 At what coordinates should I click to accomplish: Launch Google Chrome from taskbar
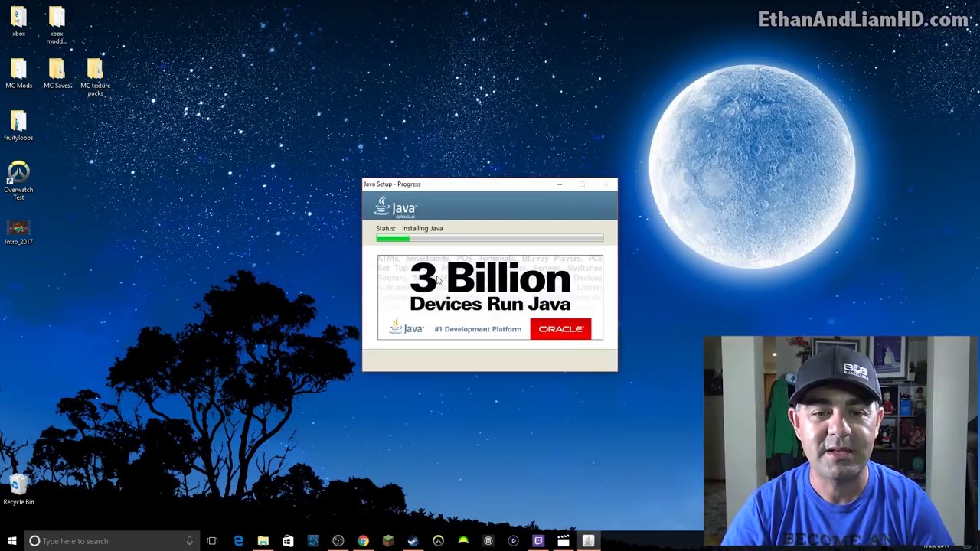point(363,541)
